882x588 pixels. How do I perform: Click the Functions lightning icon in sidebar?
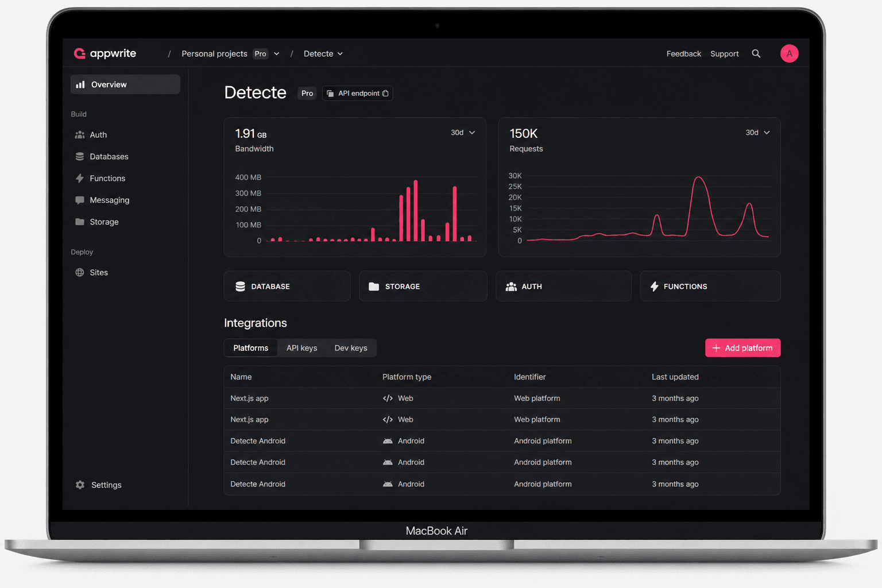80,179
